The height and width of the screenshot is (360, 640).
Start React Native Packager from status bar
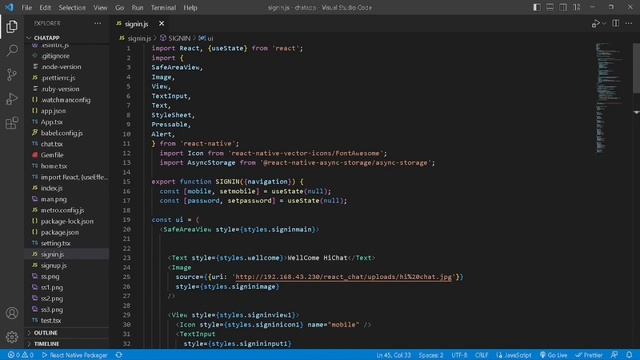click(x=74, y=355)
